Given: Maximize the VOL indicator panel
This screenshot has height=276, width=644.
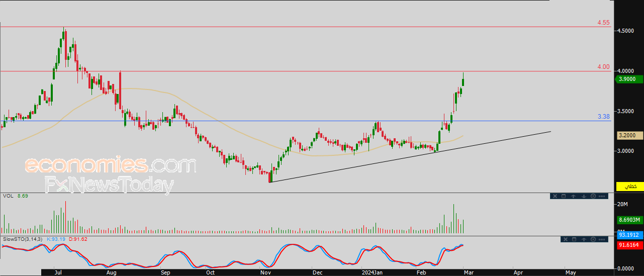Looking at the screenshot, I should (x=564, y=196).
